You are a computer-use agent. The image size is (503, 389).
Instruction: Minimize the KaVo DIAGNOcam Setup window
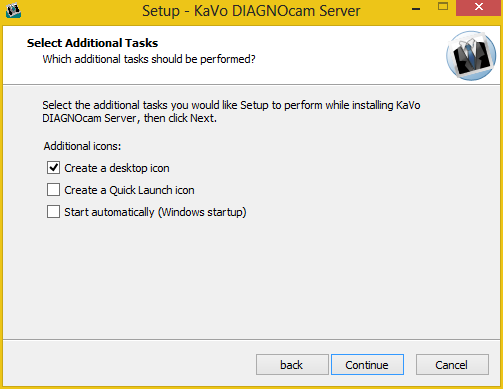click(x=416, y=9)
